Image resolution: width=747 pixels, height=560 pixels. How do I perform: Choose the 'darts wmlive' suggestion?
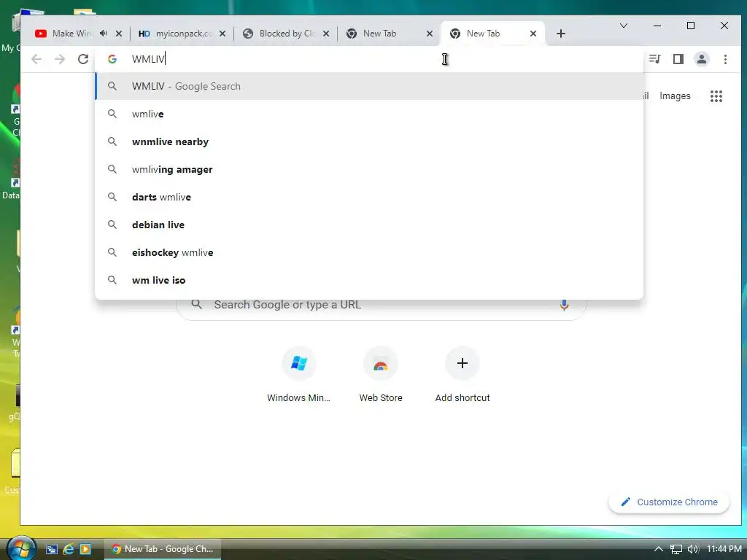coord(369,197)
